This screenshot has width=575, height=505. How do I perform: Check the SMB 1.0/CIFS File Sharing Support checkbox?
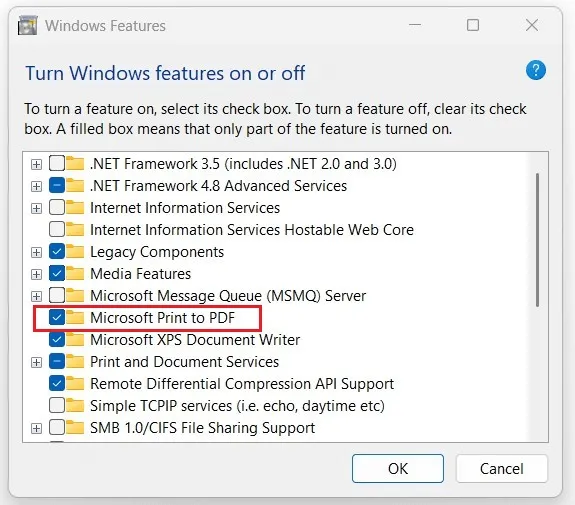point(57,427)
